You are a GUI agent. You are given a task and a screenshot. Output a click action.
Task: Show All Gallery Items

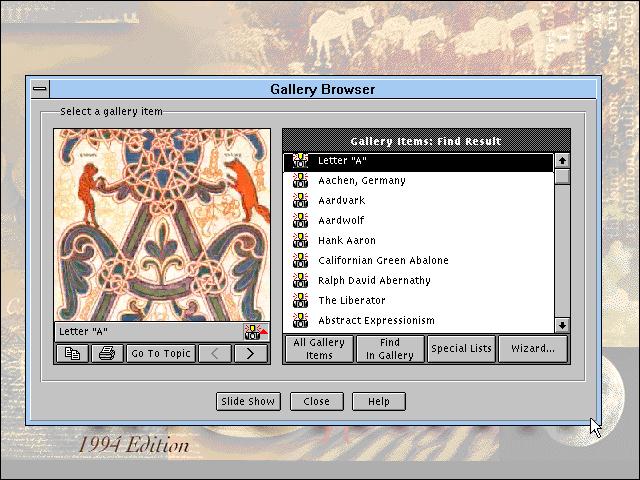(319, 349)
